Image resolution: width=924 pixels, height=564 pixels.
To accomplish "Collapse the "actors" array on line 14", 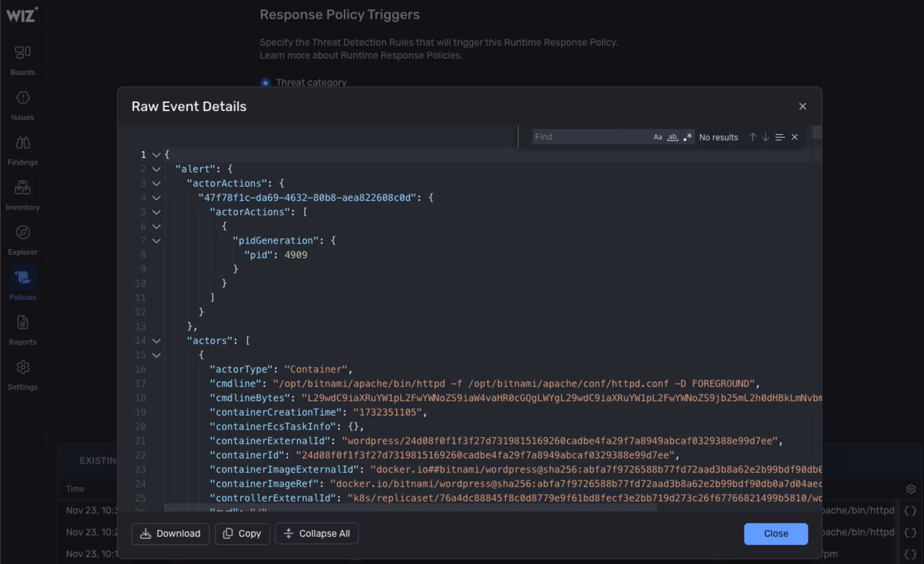I will (156, 341).
